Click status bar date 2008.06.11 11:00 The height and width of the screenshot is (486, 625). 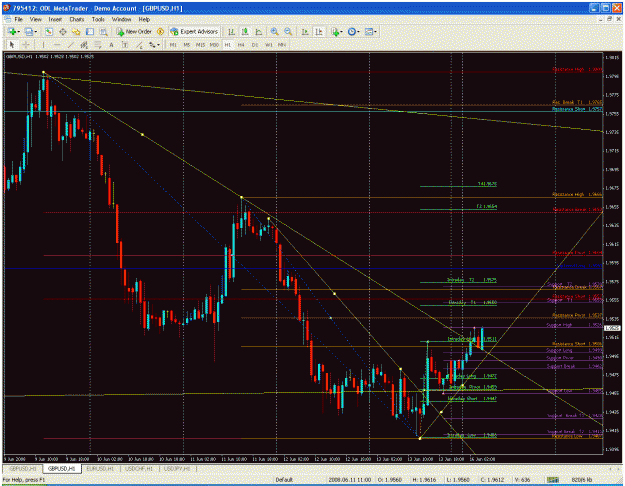point(350,480)
